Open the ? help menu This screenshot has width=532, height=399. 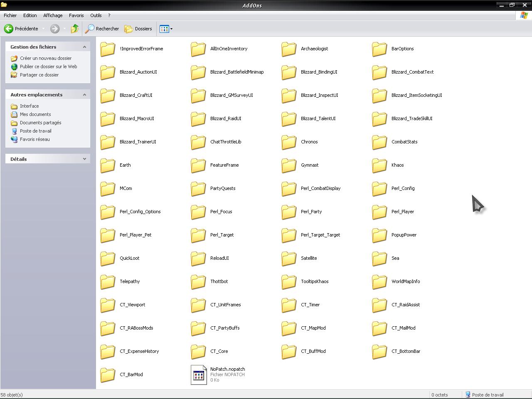(109, 15)
